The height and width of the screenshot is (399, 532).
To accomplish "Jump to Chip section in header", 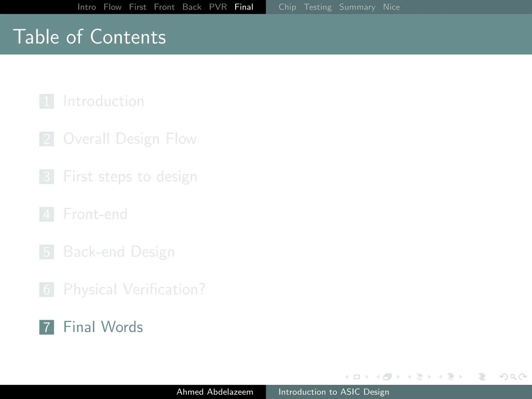I will click(x=287, y=7).
